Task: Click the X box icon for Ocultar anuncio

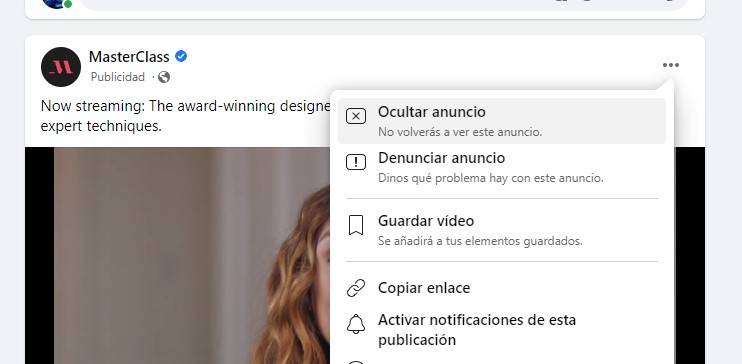Action: (356, 116)
